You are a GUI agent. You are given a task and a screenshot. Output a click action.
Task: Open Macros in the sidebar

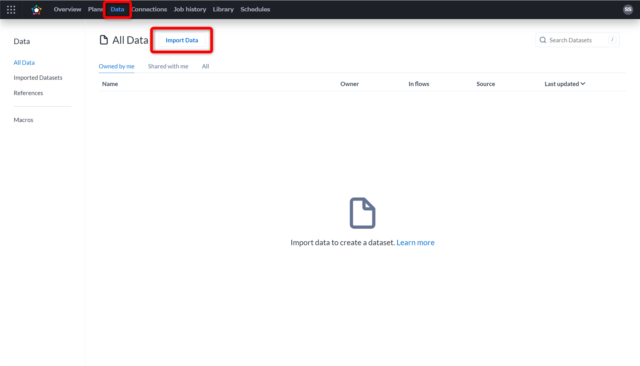click(x=23, y=120)
